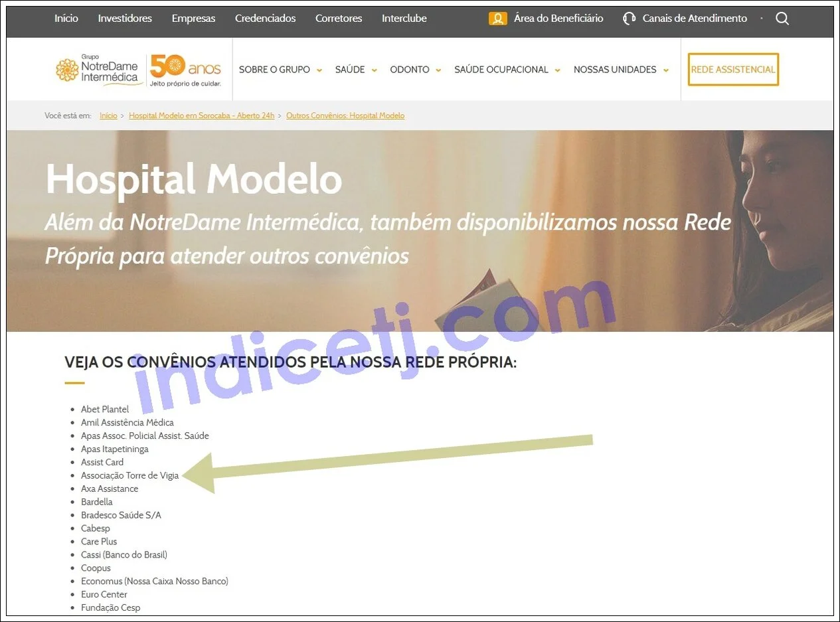This screenshot has height=622, width=840.
Task: Click the 50 anos anniversary logo
Action: coord(185,70)
